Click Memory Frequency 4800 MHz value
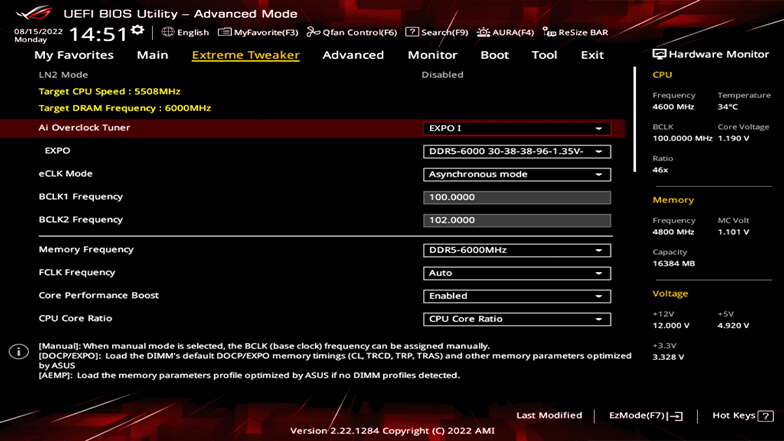 pos(674,232)
